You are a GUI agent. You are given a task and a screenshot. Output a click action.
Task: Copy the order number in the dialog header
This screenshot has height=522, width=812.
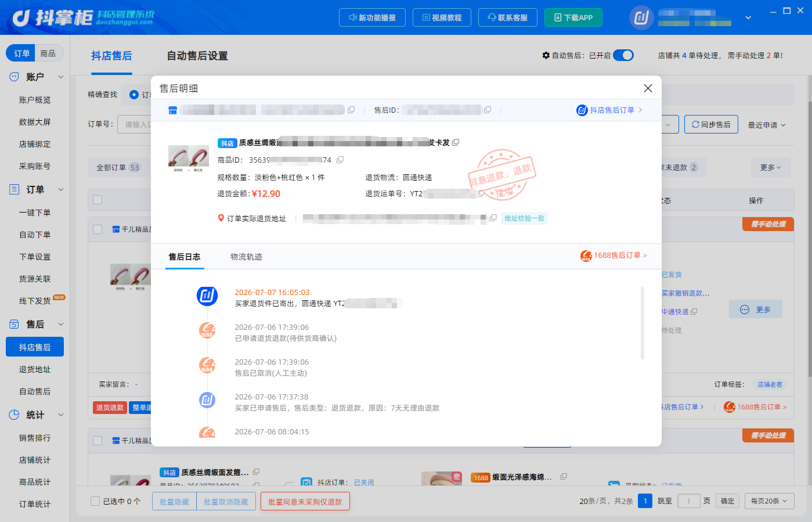coord(351,110)
